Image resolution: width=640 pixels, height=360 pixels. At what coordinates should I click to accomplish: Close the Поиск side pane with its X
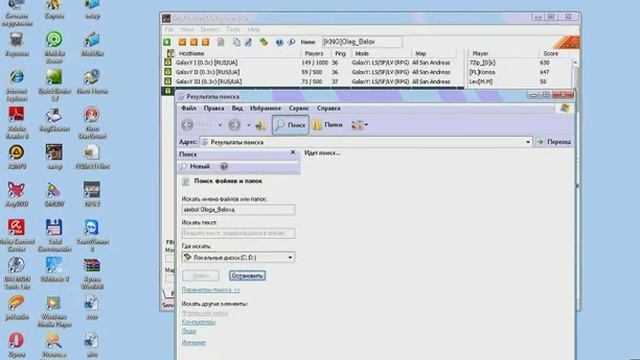[293, 152]
